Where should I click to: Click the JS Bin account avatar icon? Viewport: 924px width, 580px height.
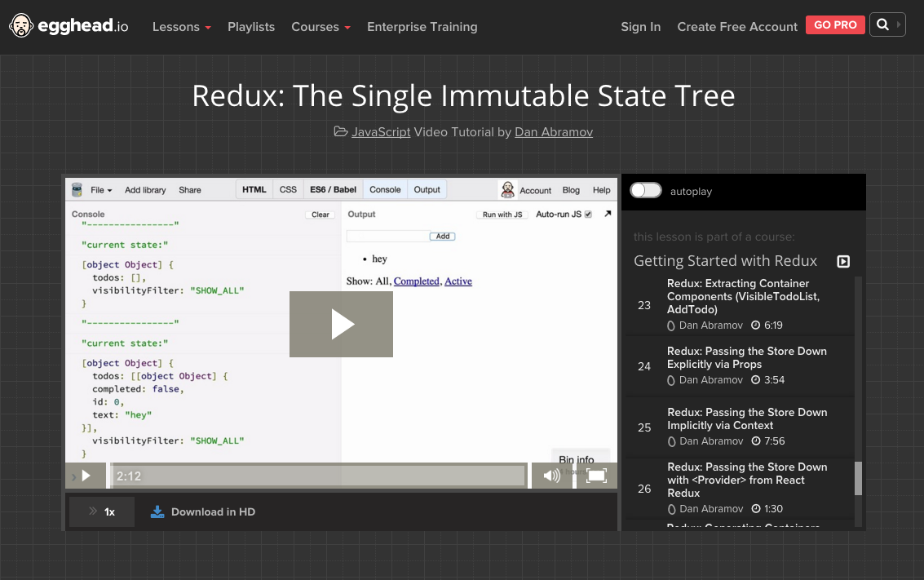pos(507,190)
